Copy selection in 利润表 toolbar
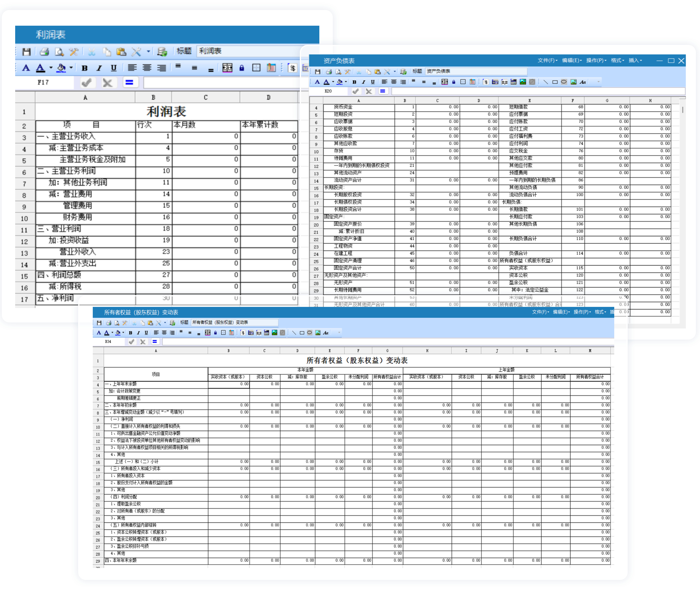This screenshot has height=605, width=700. click(x=107, y=52)
